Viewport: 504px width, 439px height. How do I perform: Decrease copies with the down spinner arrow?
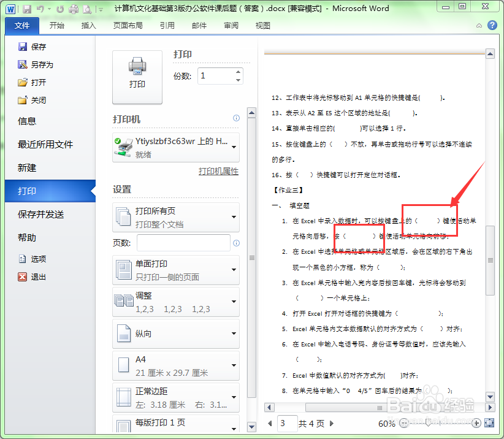(x=238, y=80)
